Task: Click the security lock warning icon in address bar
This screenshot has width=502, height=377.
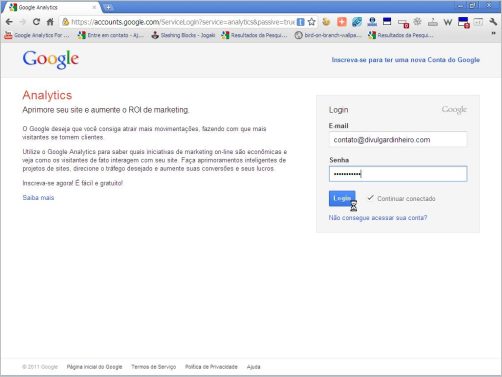Action: pyautogui.click(x=66, y=22)
